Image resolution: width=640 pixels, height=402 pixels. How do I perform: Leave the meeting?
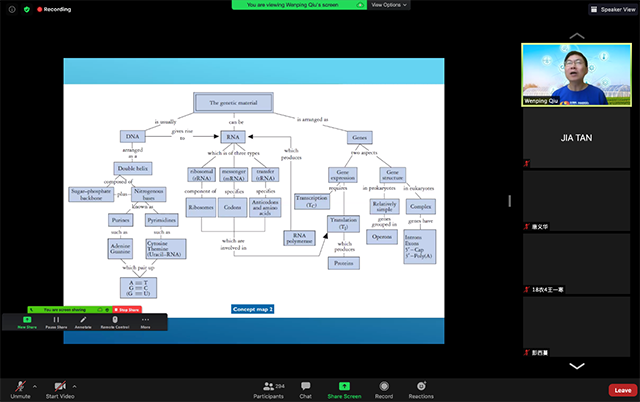tap(622, 389)
